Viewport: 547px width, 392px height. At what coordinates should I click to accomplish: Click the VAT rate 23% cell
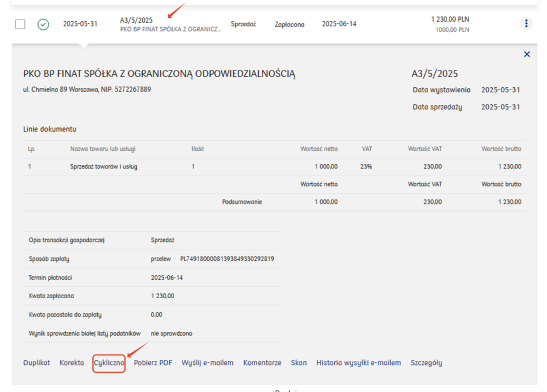(x=366, y=166)
